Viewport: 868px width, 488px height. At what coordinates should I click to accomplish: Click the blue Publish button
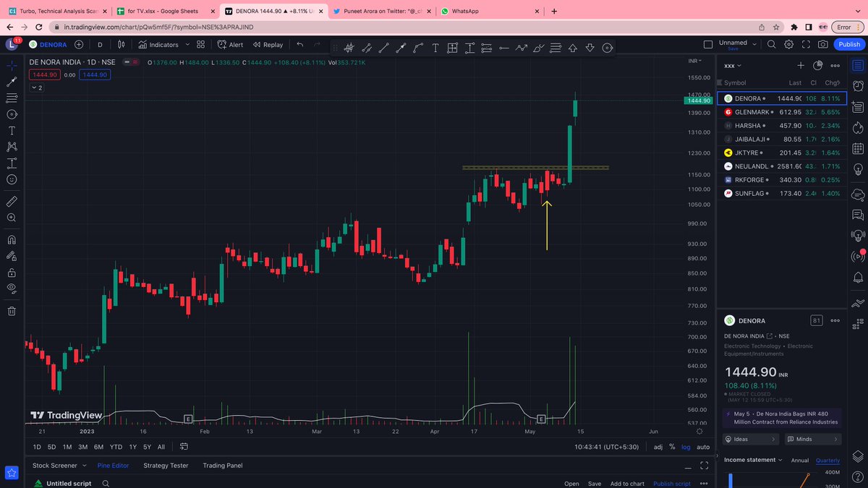click(848, 44)
